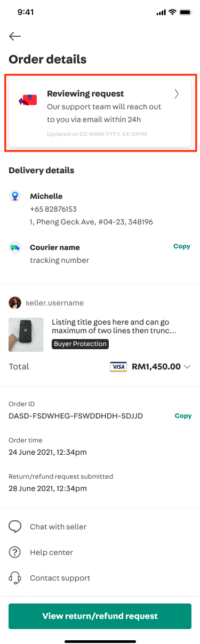Screen dimensions: 200x644
Task: Open the seller.username profile link
Action: [x=55, y=303]
